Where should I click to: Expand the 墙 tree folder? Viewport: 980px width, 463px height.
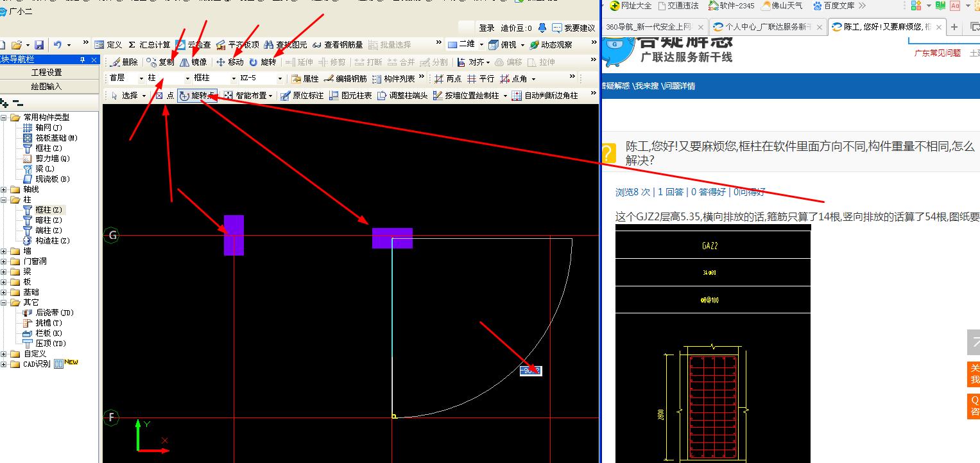4,251
